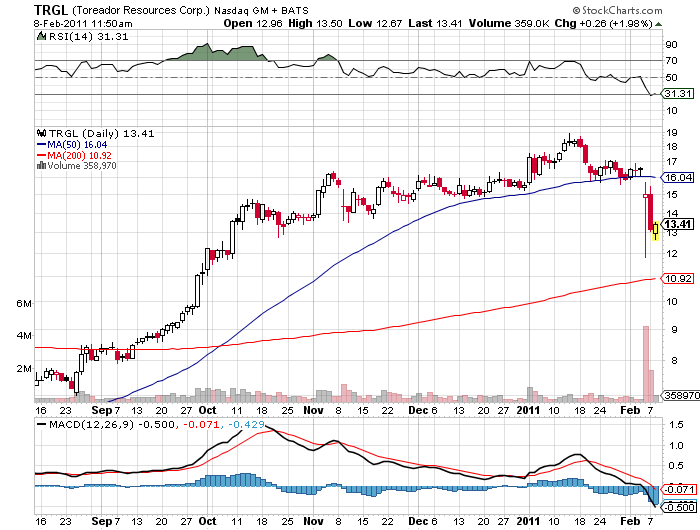The width and height of the screenshot is (700, 530).
Task: Click the volume bars icon in the legend
Action: 42,166
